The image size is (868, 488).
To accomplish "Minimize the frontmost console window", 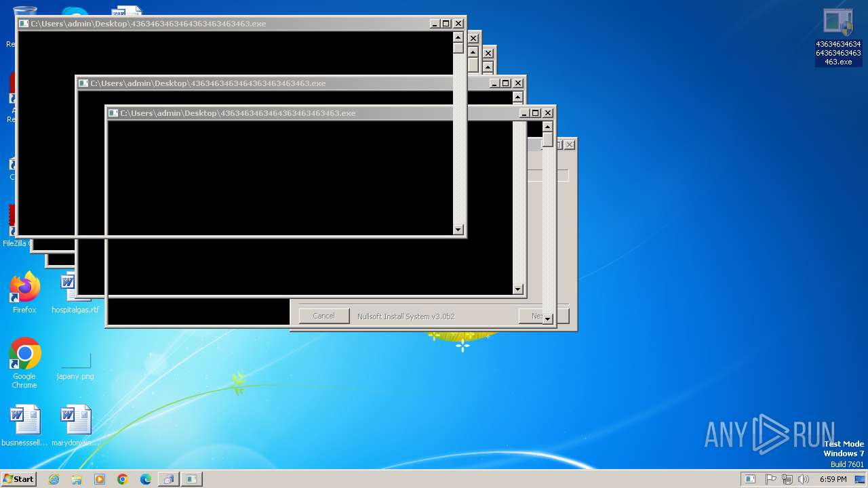I will click(x=524, y=113).
